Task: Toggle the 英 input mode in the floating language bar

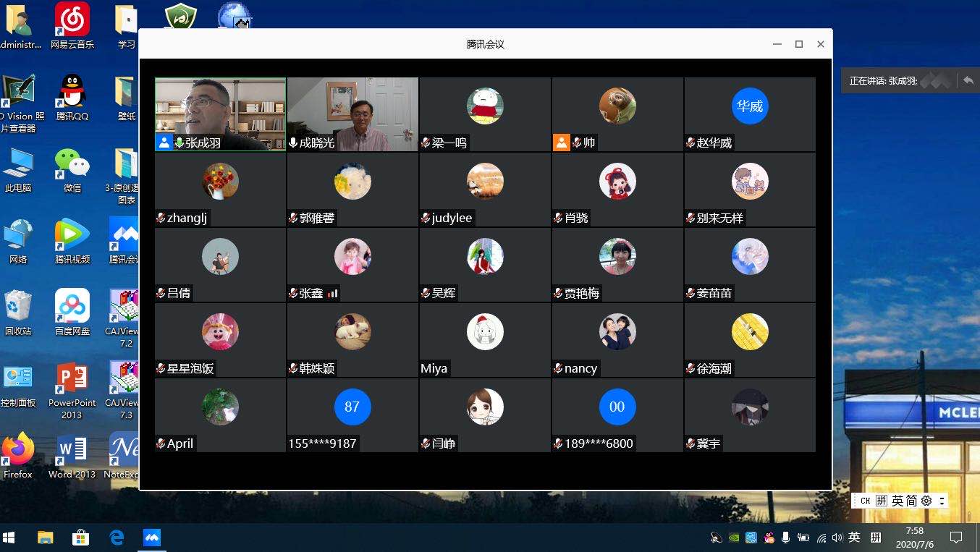Action: [897, 501]
